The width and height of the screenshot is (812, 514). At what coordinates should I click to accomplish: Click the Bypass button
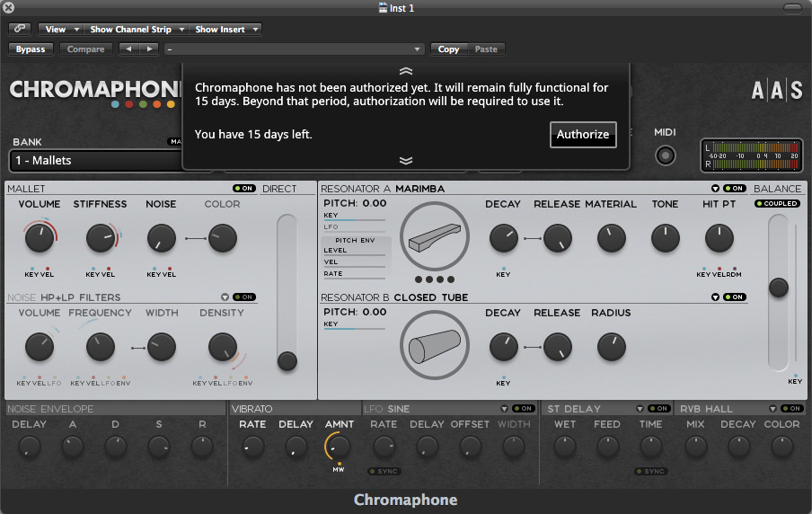(31, 49)
